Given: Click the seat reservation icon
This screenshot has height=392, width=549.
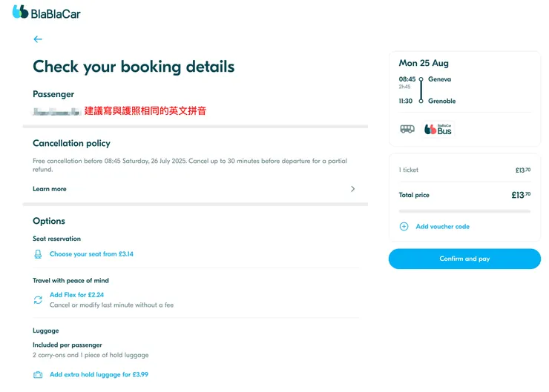Looking at the screenshot, I should [x=39, y=254].
